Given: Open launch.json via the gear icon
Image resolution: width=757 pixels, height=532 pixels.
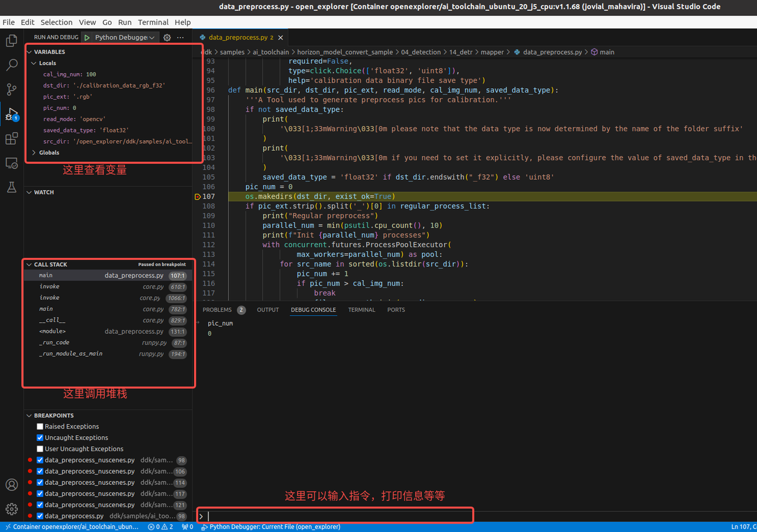Looking at the screenshot, I should (167, 37).
